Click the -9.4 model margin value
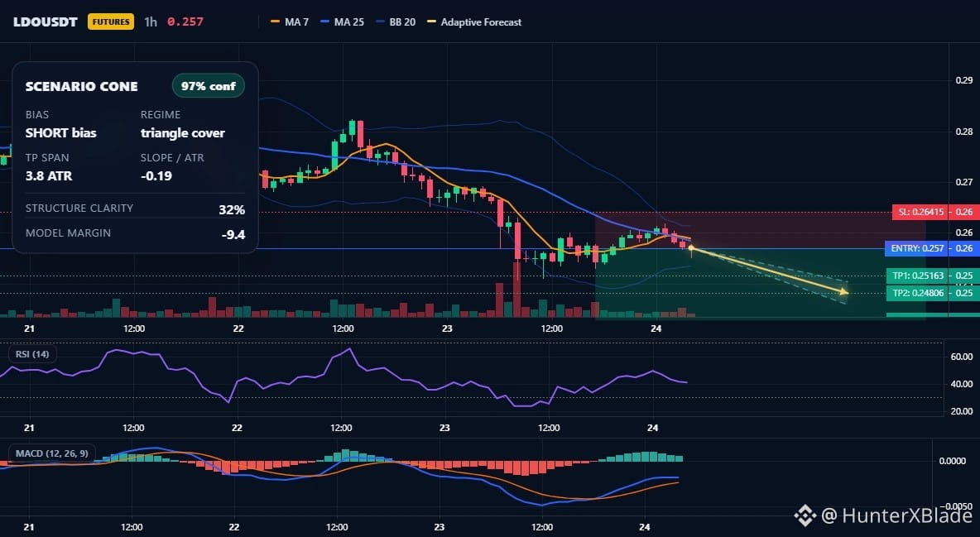This screenshot has height=537, width=980. (x=233, y=235)
